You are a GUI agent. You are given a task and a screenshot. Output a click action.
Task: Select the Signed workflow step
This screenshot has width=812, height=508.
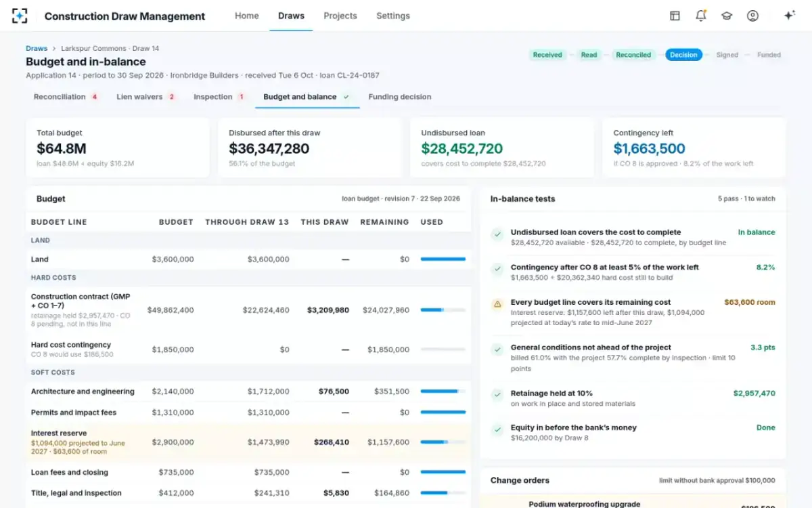point(727,55)
